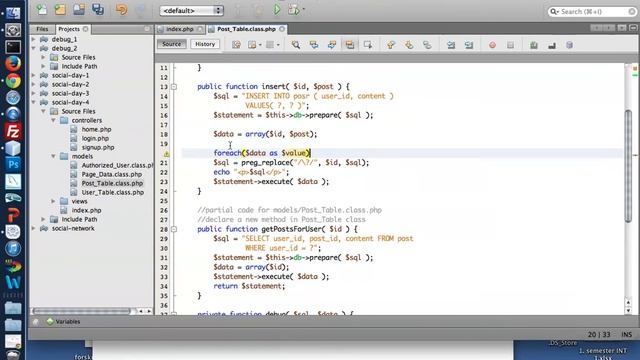Expand the social-day-1 project node

tap(34, 75)
